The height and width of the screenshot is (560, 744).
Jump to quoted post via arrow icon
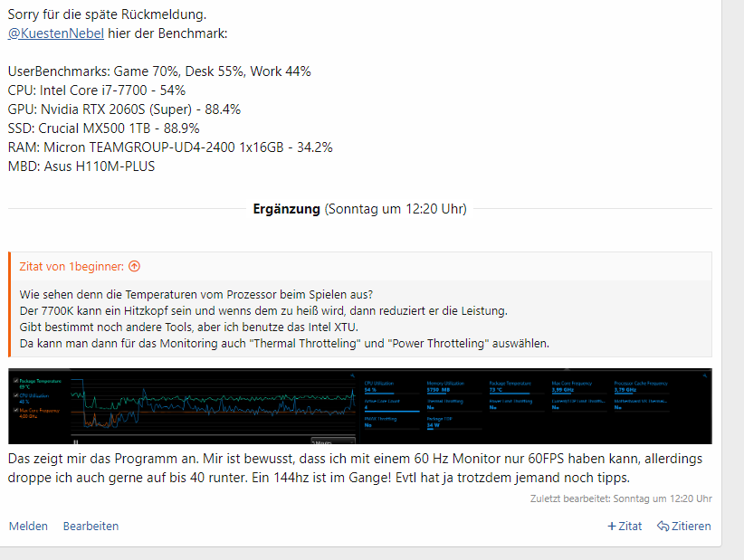tap(134, 267)
